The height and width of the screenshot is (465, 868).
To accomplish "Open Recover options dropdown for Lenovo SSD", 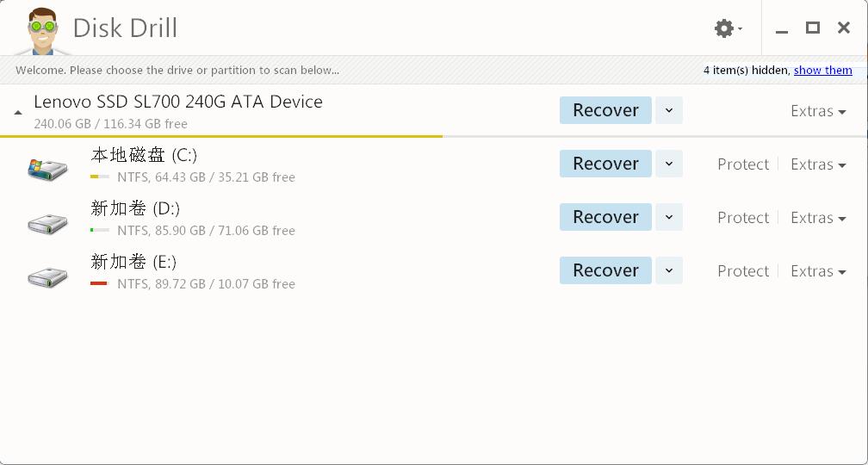I will click(669, 110).
